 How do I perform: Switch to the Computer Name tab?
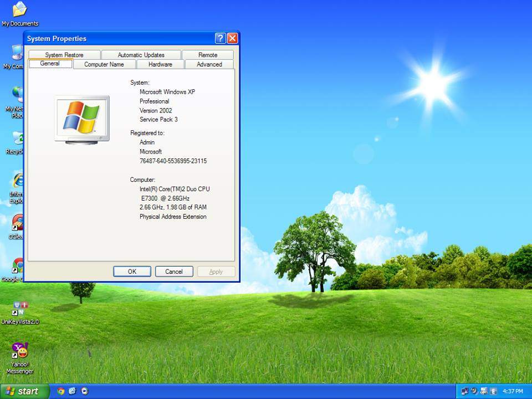pyautogui.click(x=104, y=64)
